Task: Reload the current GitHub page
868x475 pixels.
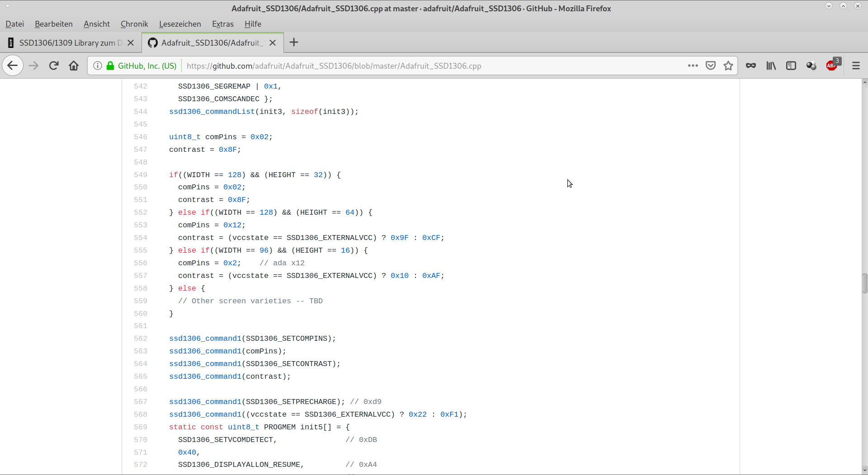Action: click(x=54, y=66)
